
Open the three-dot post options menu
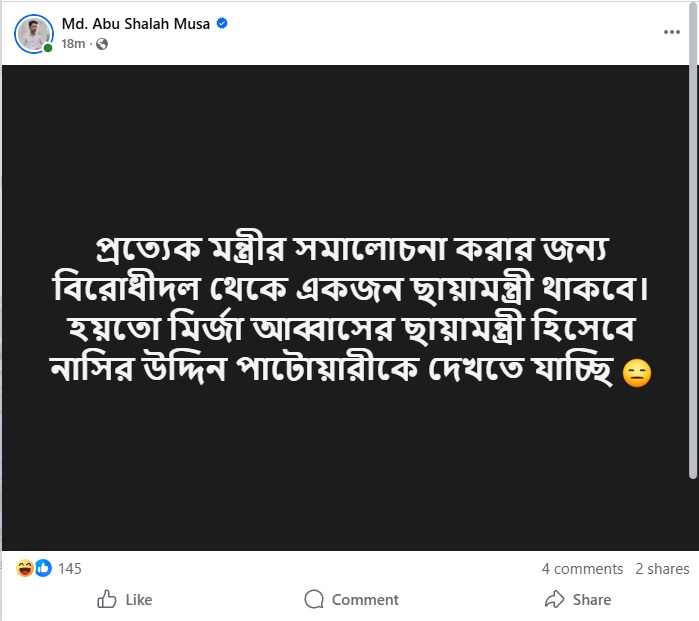(x=671, y=32)
